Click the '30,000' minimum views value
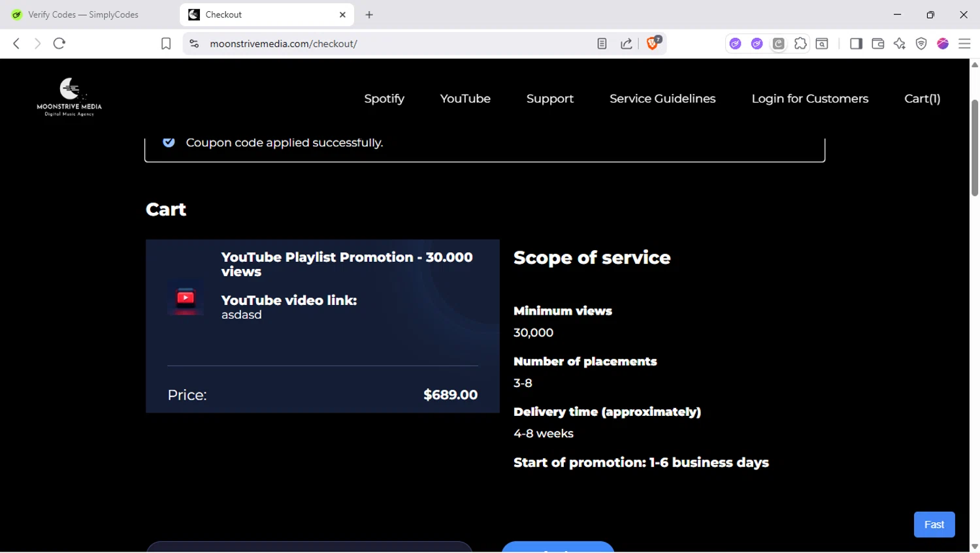 (x=533, y=333)
